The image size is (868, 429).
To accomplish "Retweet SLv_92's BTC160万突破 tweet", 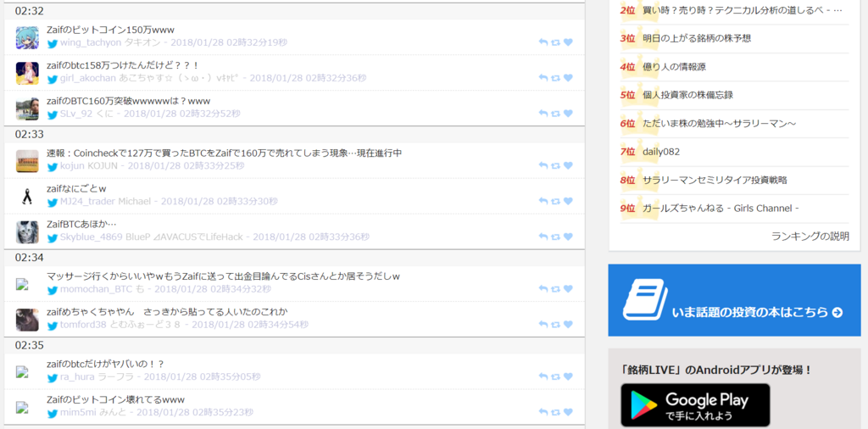I will (x=555, y=114).
